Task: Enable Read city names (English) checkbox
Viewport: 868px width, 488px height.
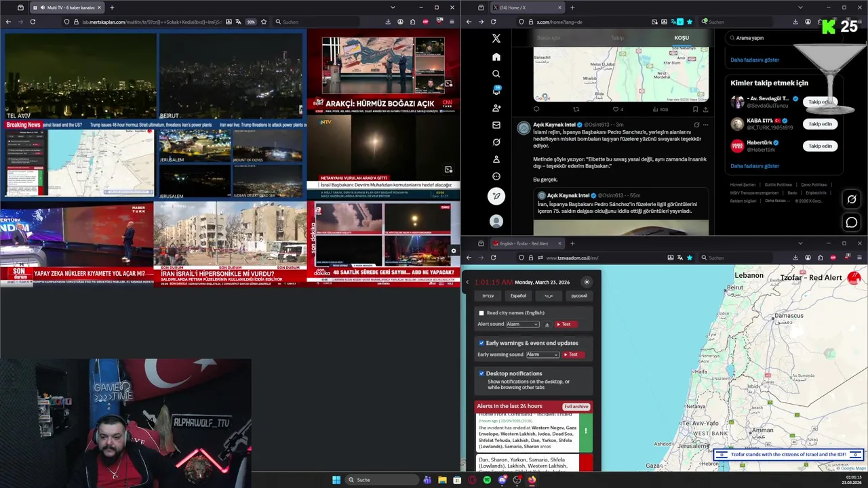Action: pos(481,313)
